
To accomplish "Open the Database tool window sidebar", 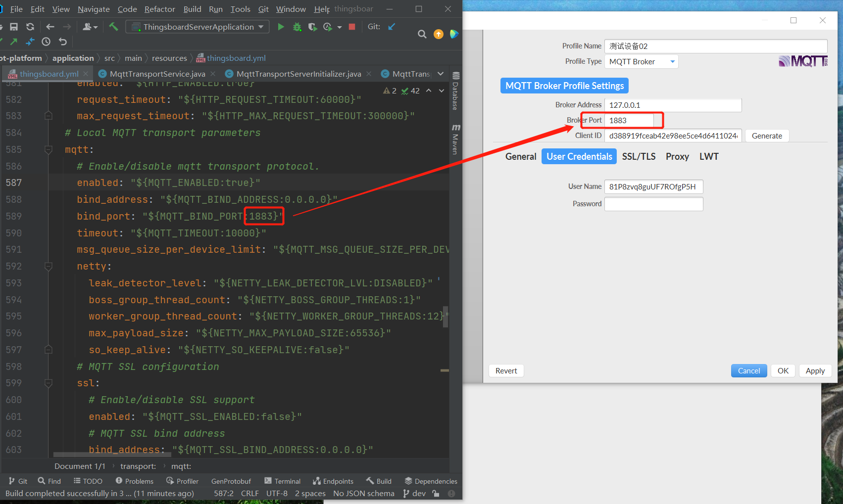I will [x=456, y=91].
